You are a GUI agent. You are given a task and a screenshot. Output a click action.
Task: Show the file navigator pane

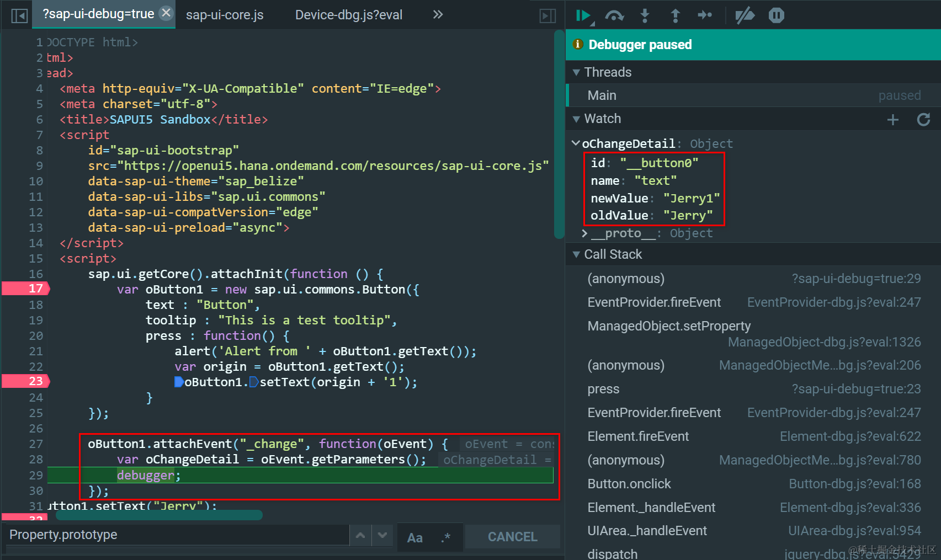pos(19,15)
